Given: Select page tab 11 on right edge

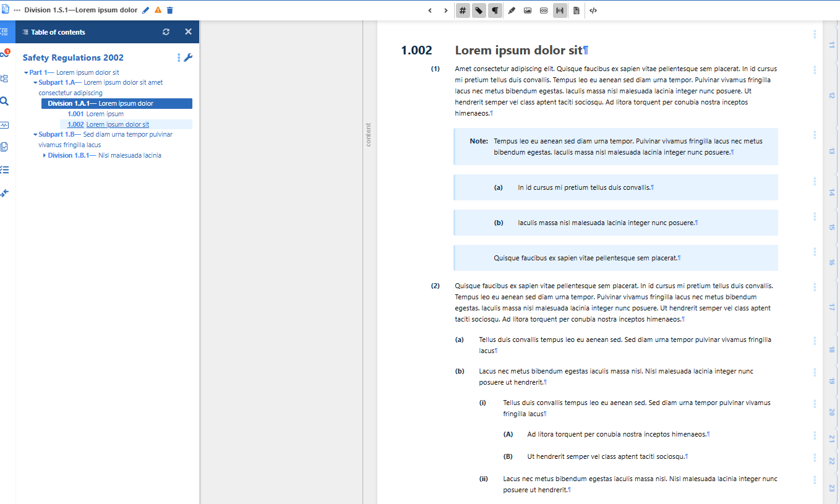Looking at the screenshot, I should 831,45.
